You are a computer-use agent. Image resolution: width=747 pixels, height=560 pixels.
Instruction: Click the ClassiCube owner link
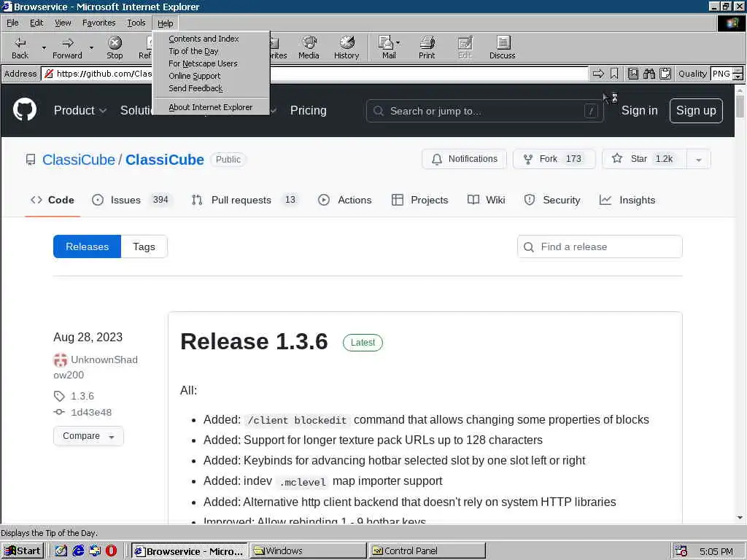79,160
